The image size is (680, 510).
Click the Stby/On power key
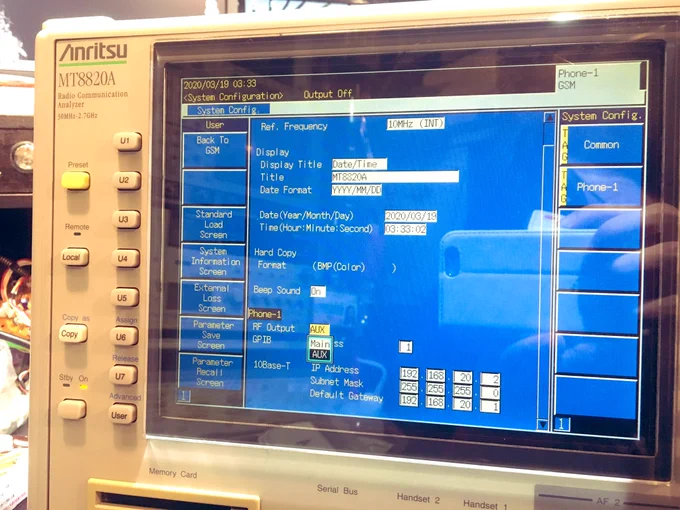(72, 409)
